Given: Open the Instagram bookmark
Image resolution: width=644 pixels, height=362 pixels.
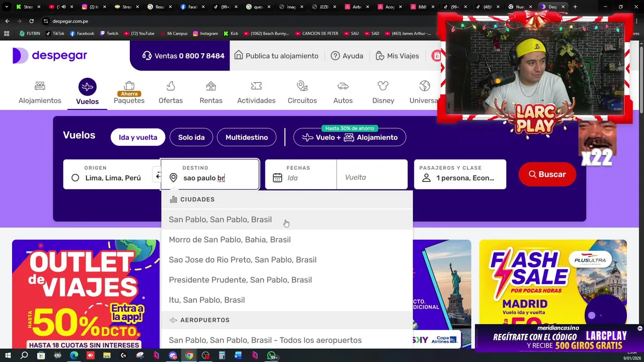Looking at the screenshot, I should [x=205, y=33].
